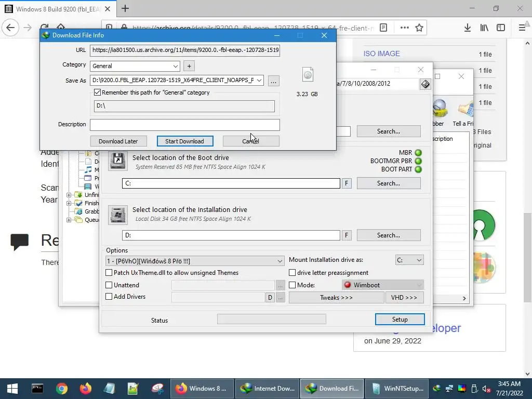The width and height of the screenshot is (532, 399).
Task: Click the green BOOTMGR PBR status indicator
Action: point(418,161)
